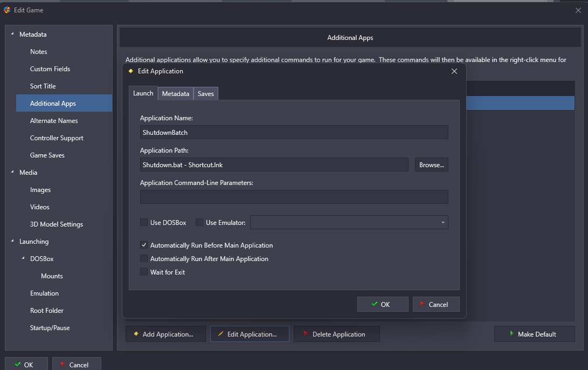The image size is (588, 370).
Task: Switch to the Metadata tab
Action: (176, 94)
